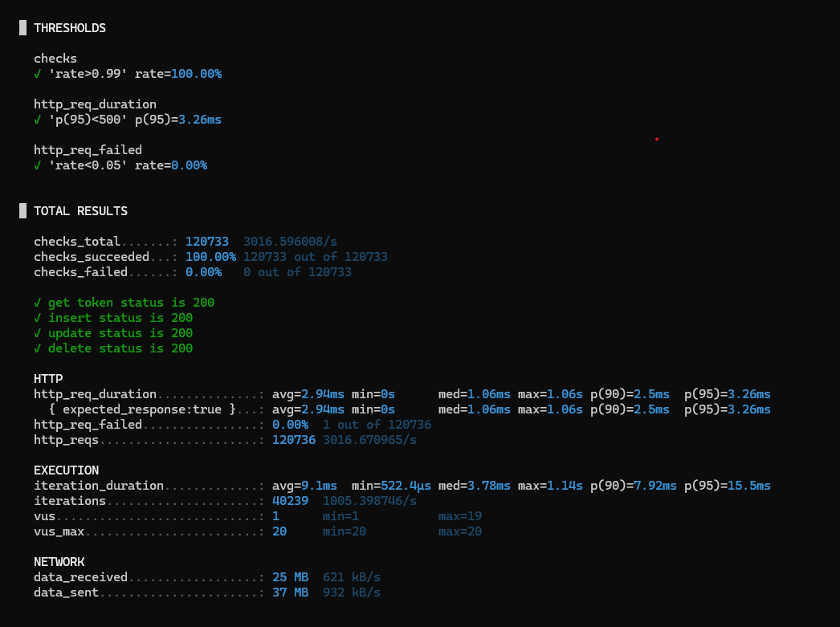Select the 1005.398746/s iterations rate
The image size is (840, 627).
click(x=369, y=501)
